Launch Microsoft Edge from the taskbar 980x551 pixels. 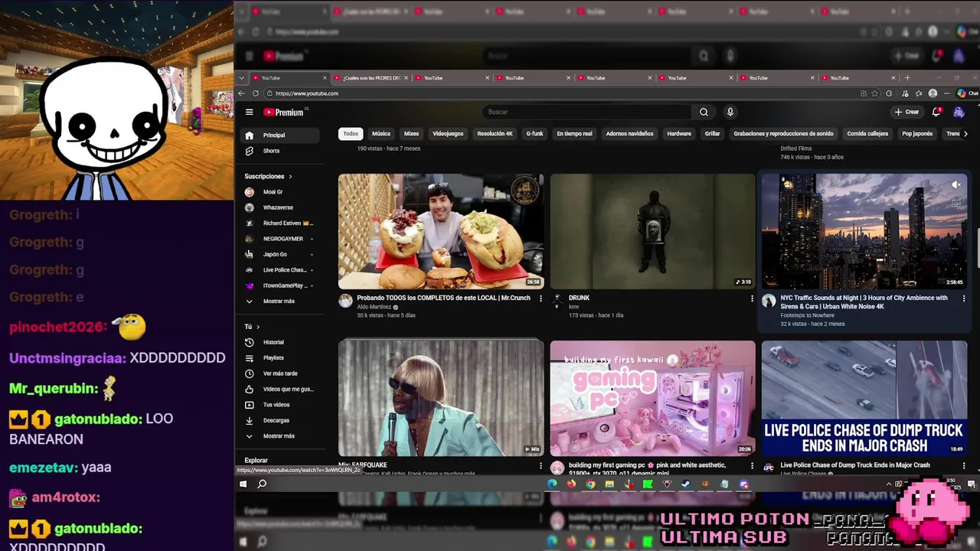(x=552, y=484)
